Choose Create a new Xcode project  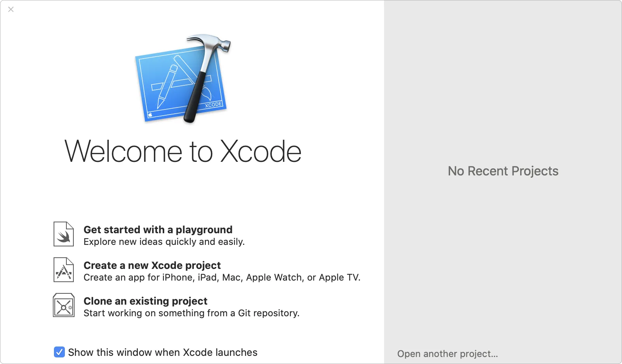coord(152,265)
